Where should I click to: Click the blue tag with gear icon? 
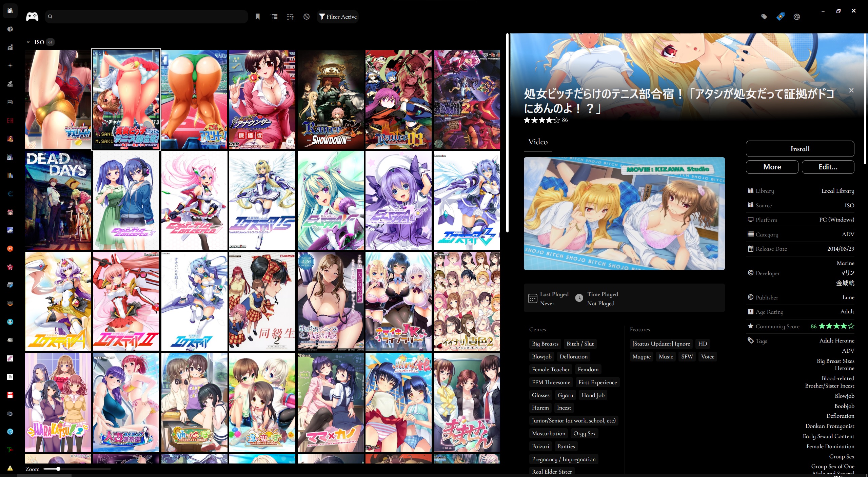tap(781, 17)
